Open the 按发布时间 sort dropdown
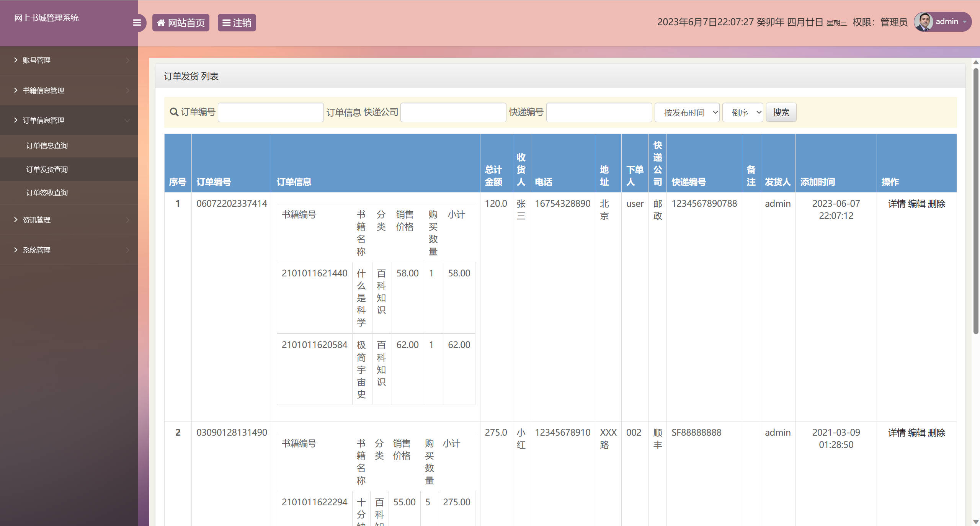This screenshot has height=526, width=980. click(x=687, y=113)
